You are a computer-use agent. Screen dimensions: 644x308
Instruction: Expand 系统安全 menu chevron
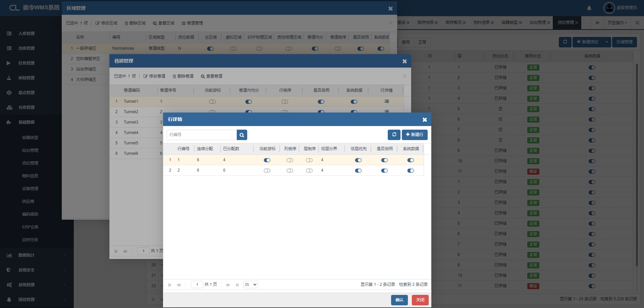click(x=65, y=270)
